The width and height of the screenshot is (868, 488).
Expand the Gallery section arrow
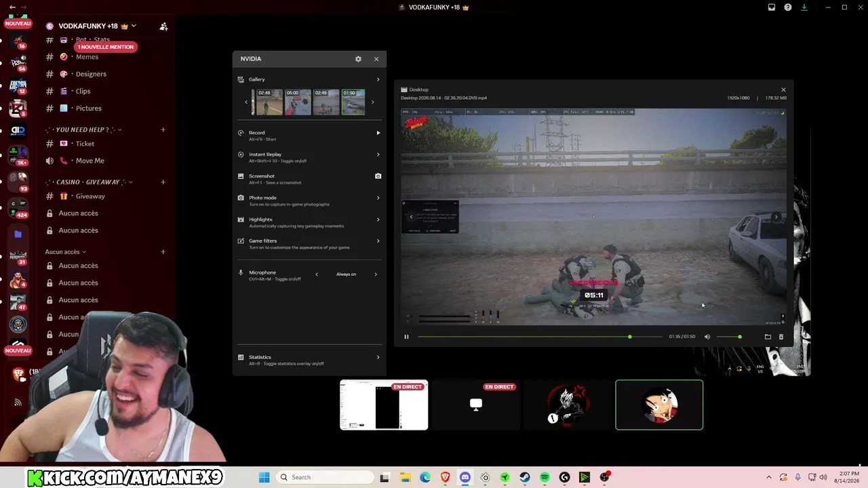[x=378, y=79]
